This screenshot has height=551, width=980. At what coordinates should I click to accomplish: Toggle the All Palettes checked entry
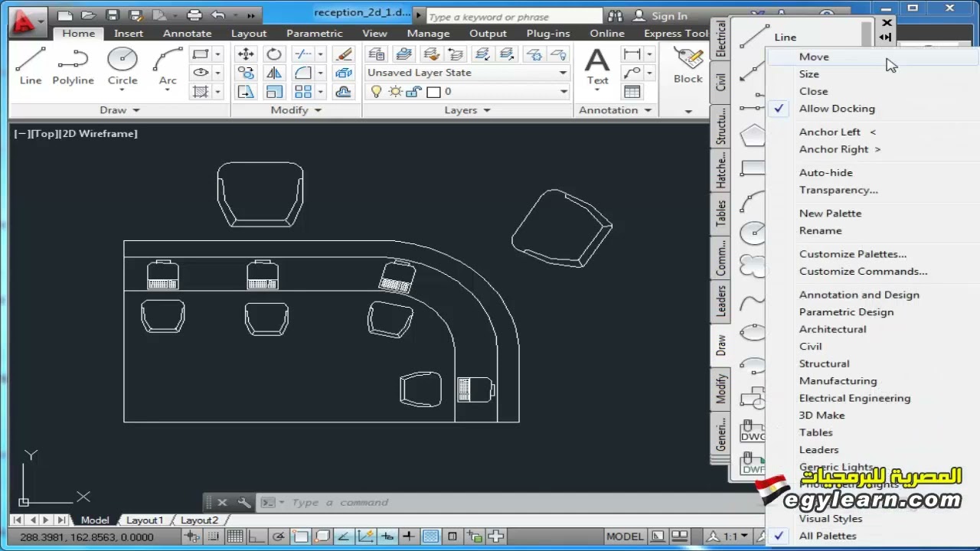pos(828,536)
